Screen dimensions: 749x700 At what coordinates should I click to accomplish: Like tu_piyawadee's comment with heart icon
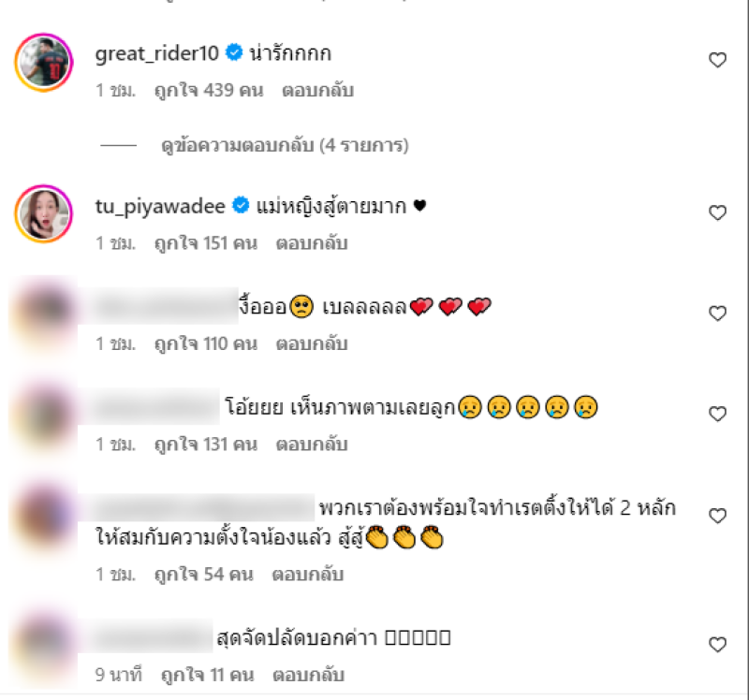point(717,212)
